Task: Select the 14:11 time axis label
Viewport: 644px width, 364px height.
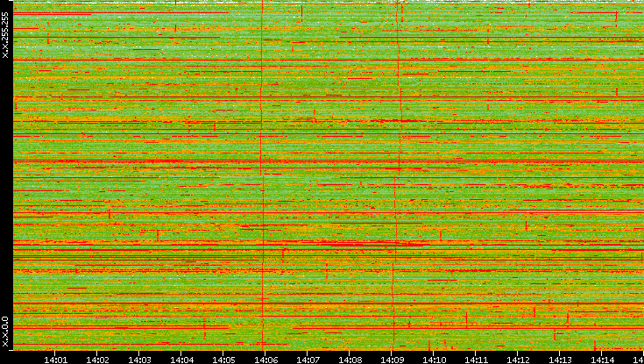Action: (475, 360)
